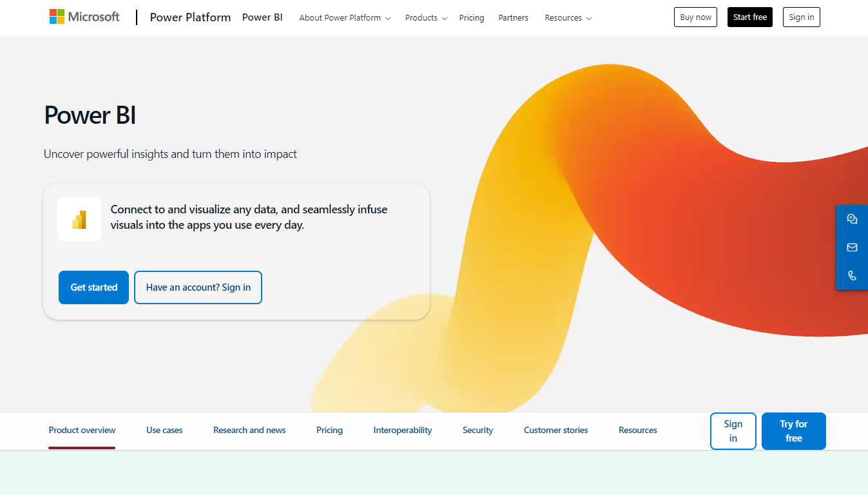
Task: Click the Power BI product icon
Action: [x=79, y=219]
